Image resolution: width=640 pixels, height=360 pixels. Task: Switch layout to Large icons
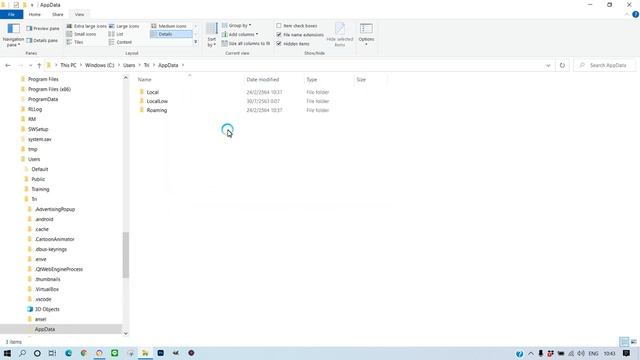pos(124,26)
